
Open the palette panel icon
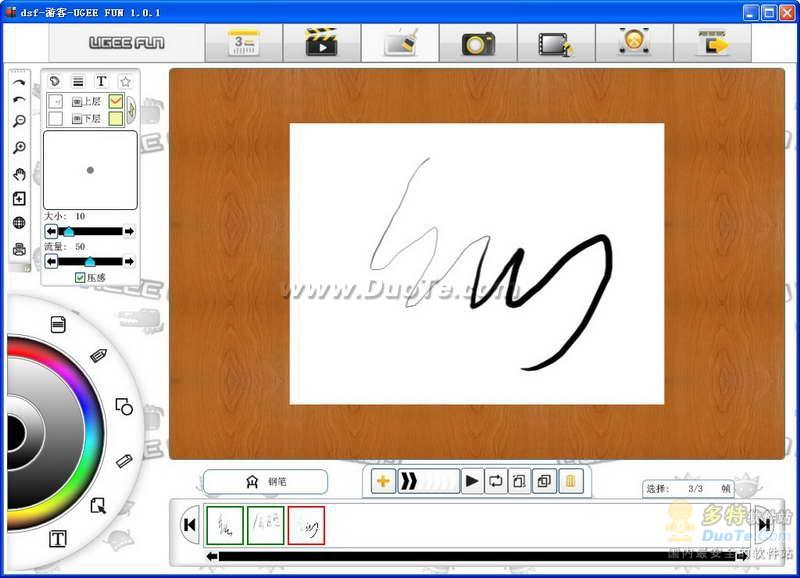55,81
